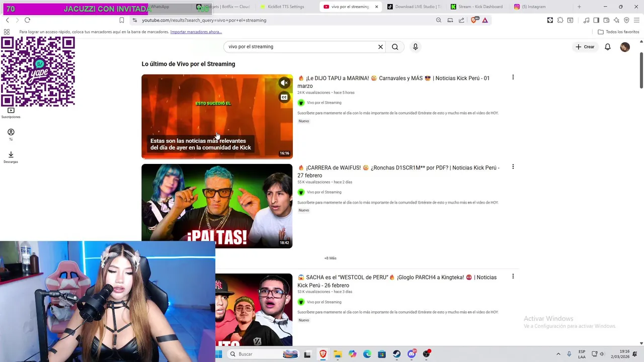644x362 pixels.
Task: Open the ¡PALTAS! video thumbnail
Action: pyautogui.click(x=217, y=206)
